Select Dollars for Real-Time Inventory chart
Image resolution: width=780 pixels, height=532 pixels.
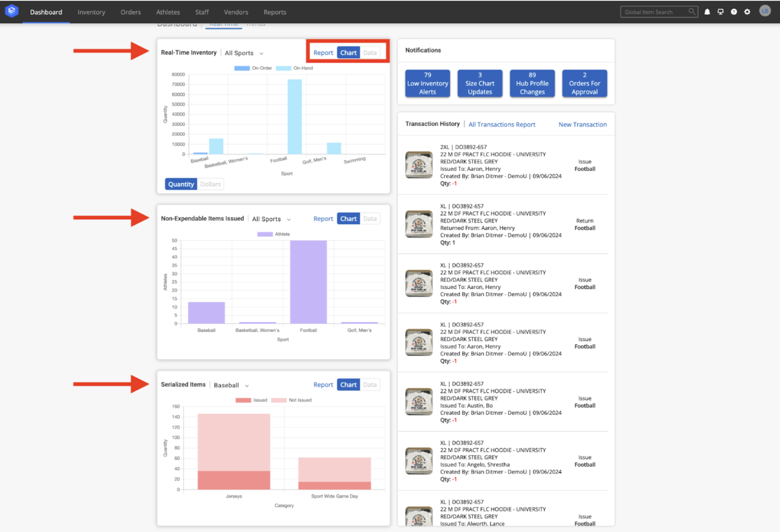pos(211,184)
